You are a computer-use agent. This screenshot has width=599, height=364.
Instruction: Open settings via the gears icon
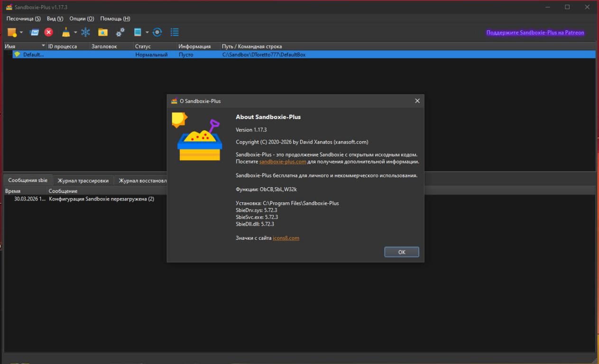[x=120, y=32]
